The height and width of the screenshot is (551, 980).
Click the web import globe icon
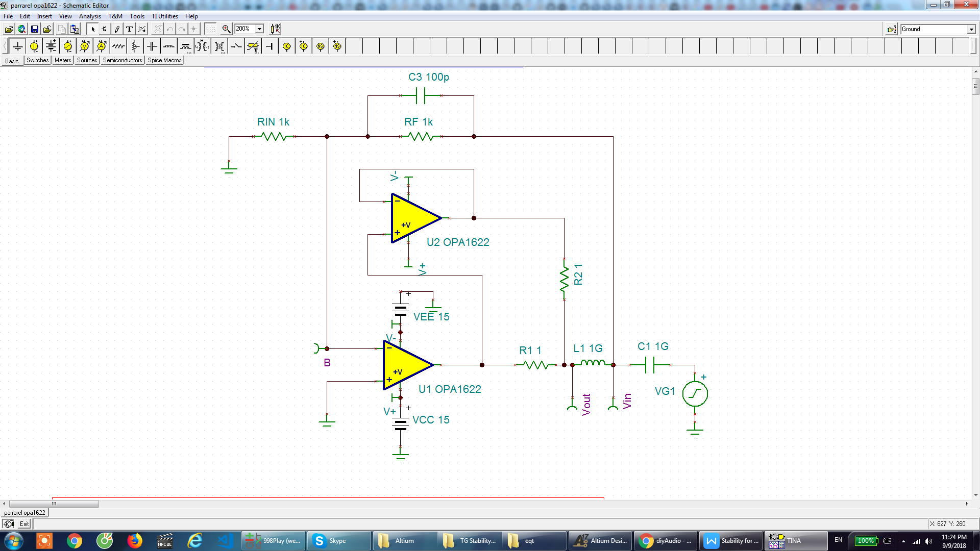[x=21, y=29]
